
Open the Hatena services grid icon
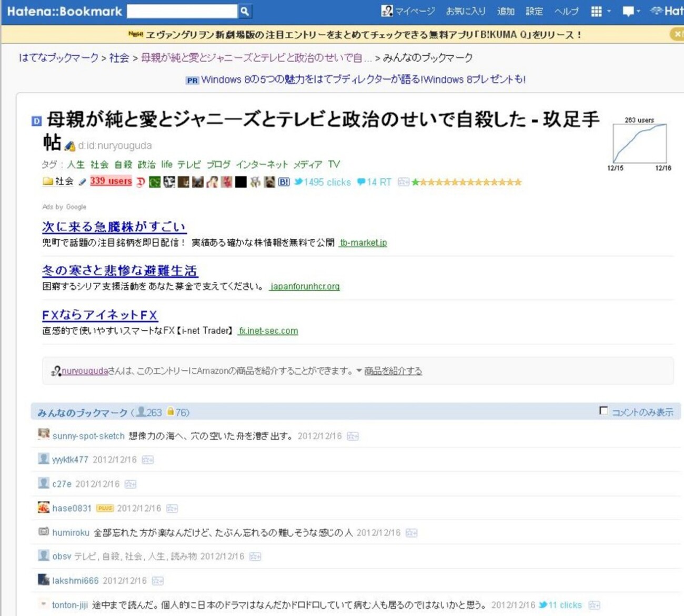(x=596, y=11)
